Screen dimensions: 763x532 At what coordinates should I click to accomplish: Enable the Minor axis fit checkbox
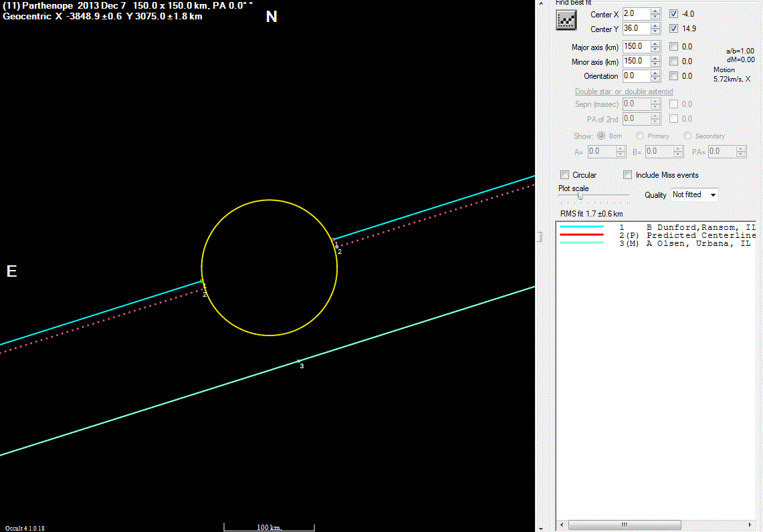[673, 61]
